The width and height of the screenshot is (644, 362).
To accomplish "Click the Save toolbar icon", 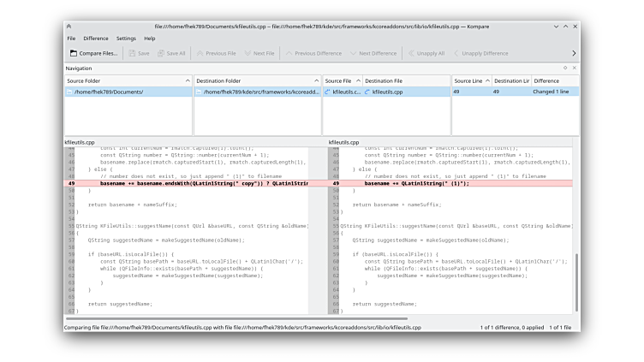I will pos(139,53).
